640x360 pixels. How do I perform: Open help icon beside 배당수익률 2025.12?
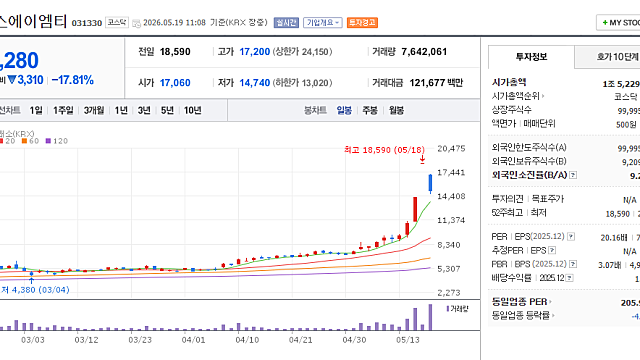(x=569, y=278)
